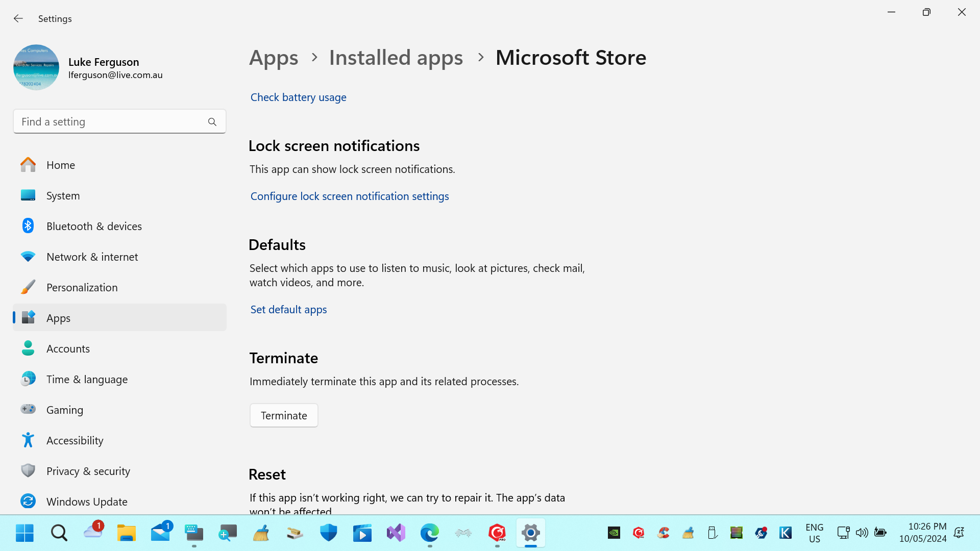Image resolution: width=980 pixels, height=551 pixels.
Task: Open Privacy & security settings
Action: 119,471
